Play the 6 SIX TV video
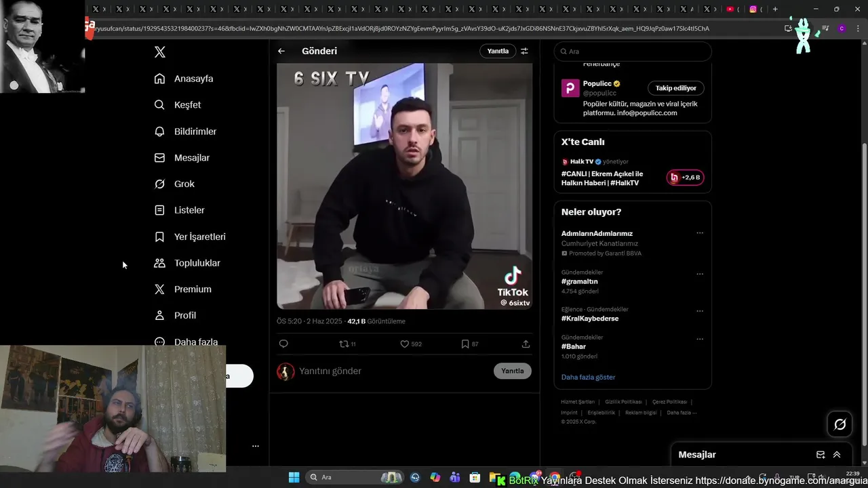This screenshot has width=868, height=488. tap(405, 186)
